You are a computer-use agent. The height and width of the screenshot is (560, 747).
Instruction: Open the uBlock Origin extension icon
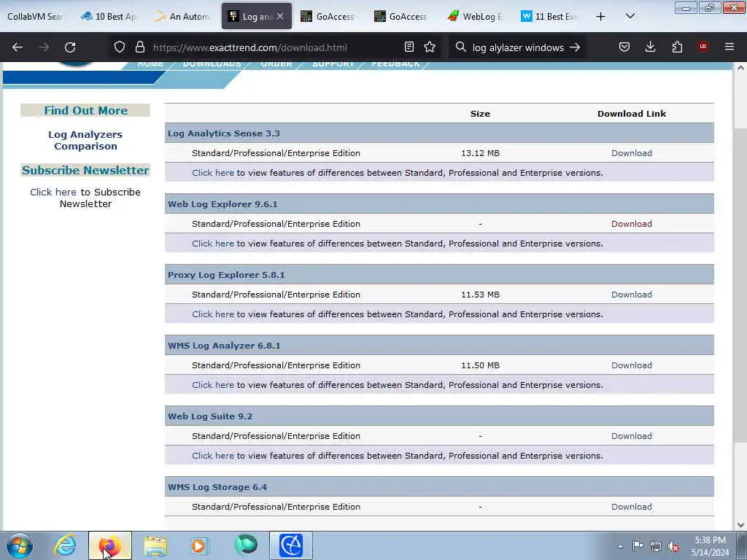pyautogui.click(x=703, y=47)
